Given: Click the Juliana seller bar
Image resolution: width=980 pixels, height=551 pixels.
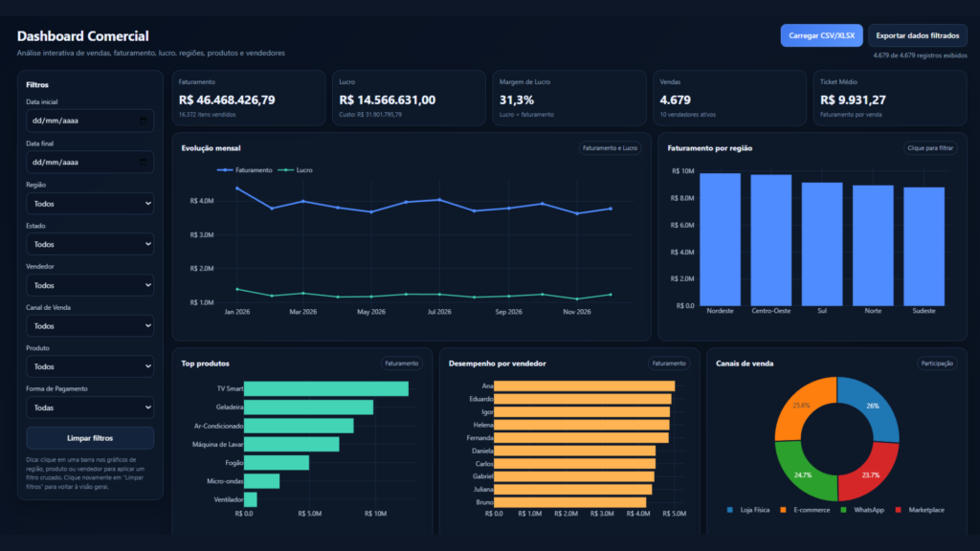Looking at the screenshot, I should coord(573,489).
